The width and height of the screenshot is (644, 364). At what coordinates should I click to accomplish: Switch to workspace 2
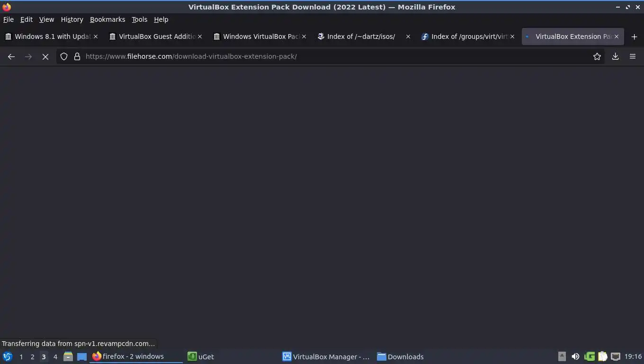[x=32, y=357]
